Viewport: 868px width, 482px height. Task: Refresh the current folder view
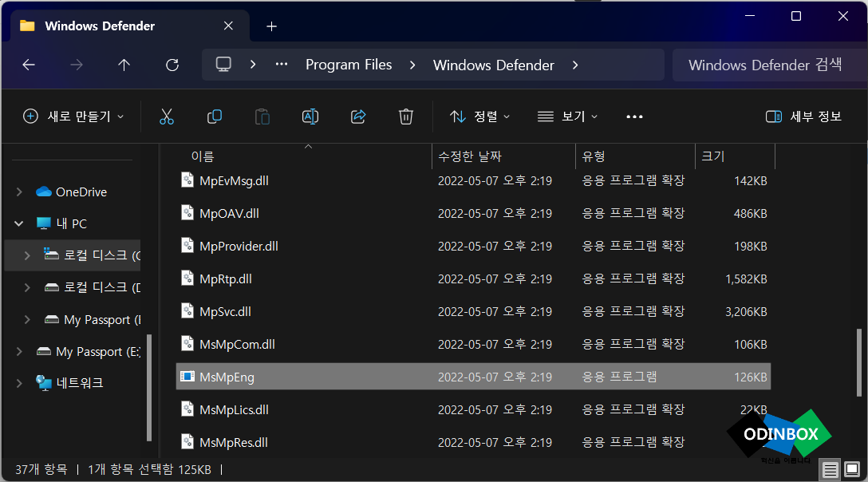pos(172,65)
